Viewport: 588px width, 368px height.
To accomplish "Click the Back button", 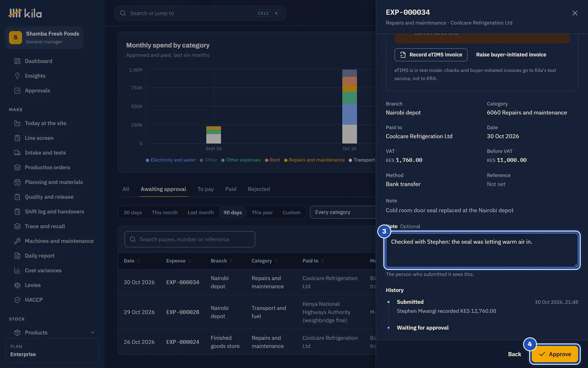I will click(x=514, y=354).
